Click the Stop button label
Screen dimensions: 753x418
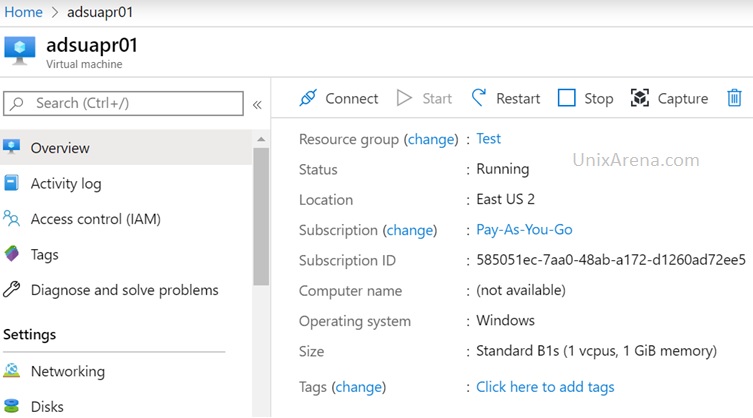[598, 99]
